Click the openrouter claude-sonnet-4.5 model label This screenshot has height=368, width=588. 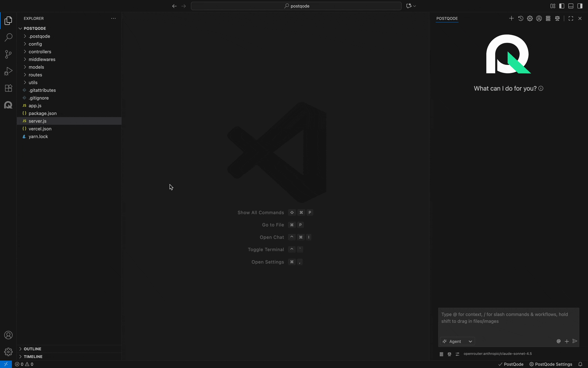[497, 354]
